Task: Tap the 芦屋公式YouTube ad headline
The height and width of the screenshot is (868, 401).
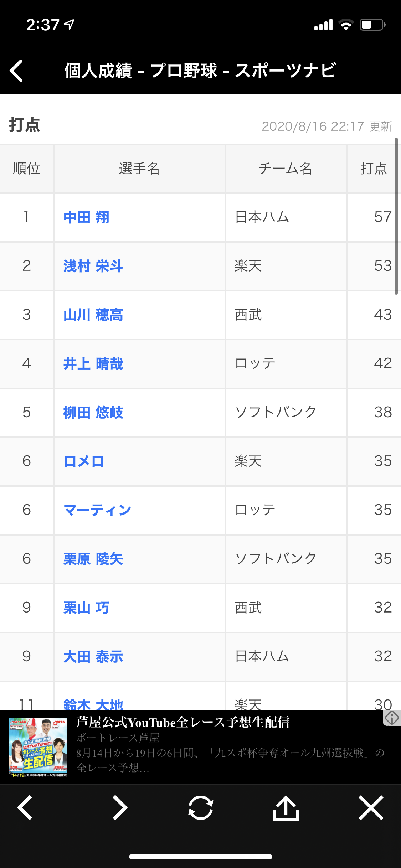Action: pos(183,722)
